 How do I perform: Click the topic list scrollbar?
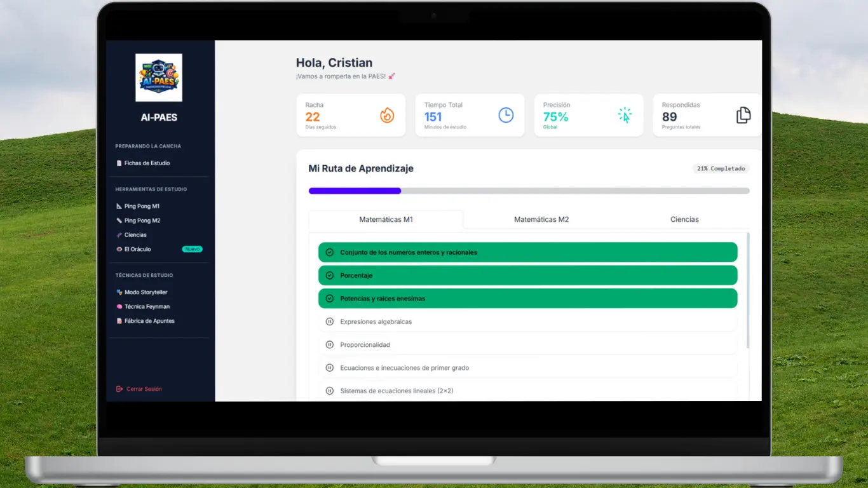(x=748, y=290)
